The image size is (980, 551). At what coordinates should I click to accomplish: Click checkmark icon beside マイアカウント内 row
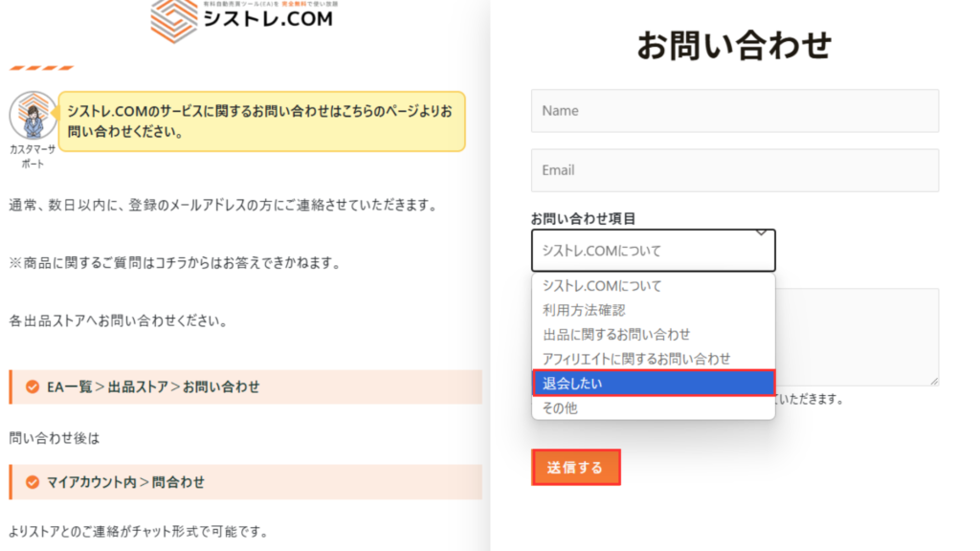33,482
